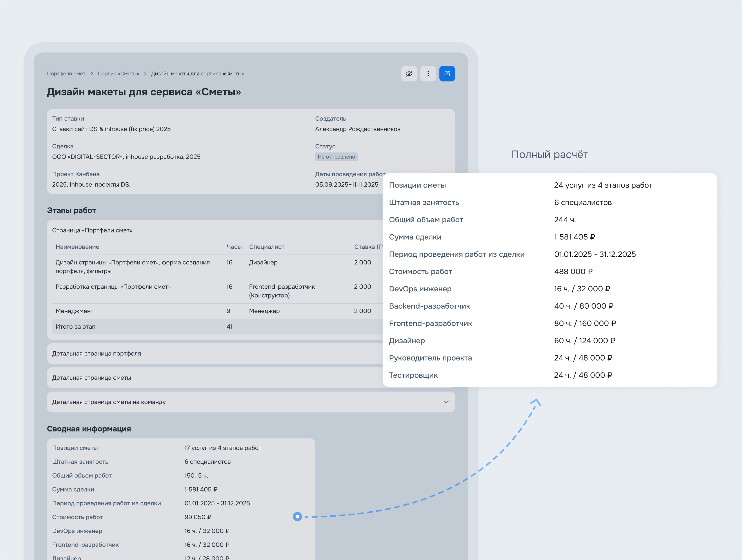Click the rate «2 000» in the Менеджмент row
Viewport: 742px width, 560px height.
click(x=363, y=311)
